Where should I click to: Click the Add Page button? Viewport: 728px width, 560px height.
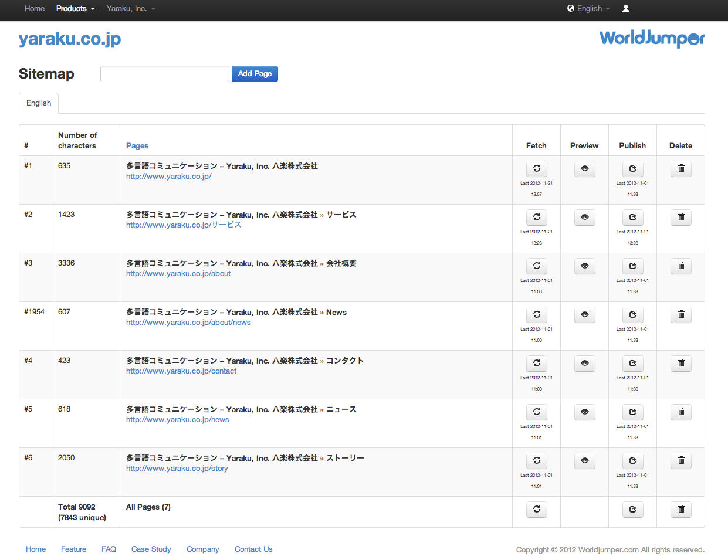click(255, 74)
